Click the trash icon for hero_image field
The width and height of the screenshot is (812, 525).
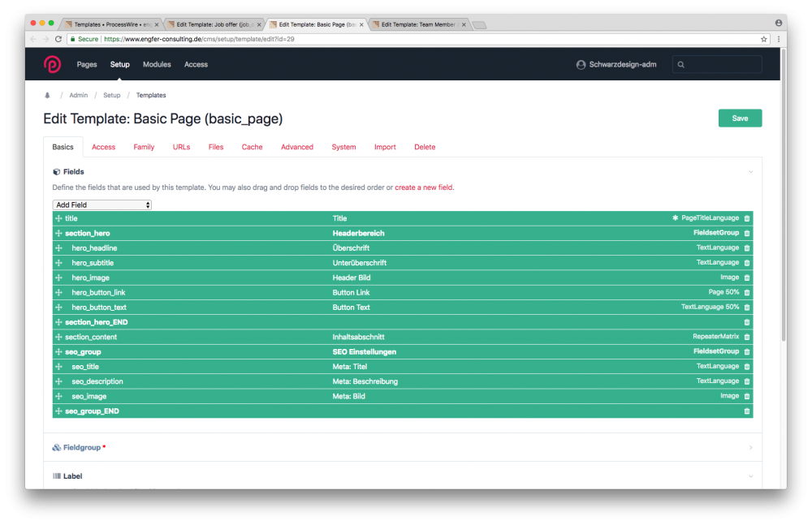[x=747, y=278]
